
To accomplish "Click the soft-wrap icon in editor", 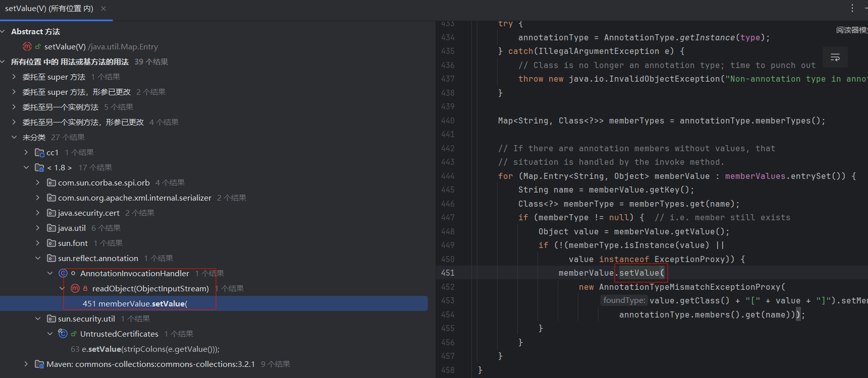I will point(835,57).
